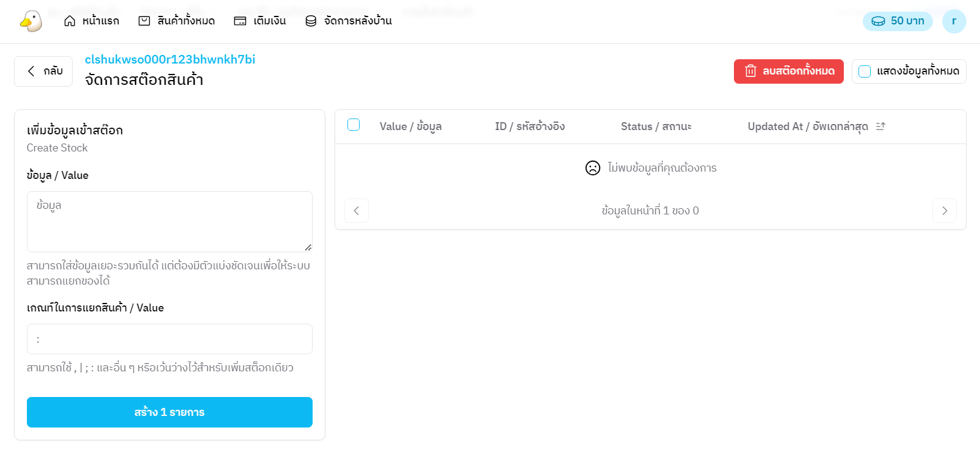980x455 pixels.
Task: Sort by the Updated At sort icon
Action: [880, 126]
